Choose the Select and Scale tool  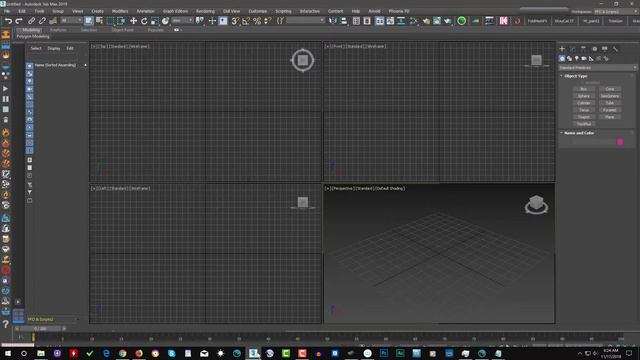pos(155,21)
